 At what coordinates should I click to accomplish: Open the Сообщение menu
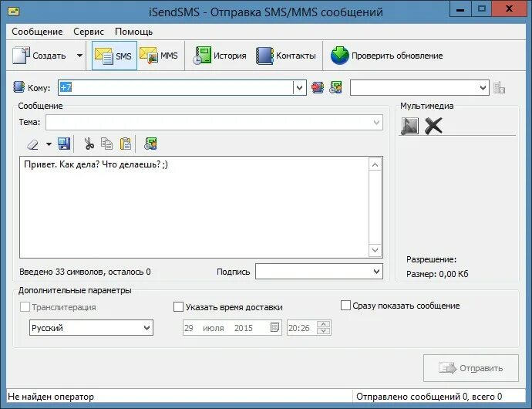point(37,32)
